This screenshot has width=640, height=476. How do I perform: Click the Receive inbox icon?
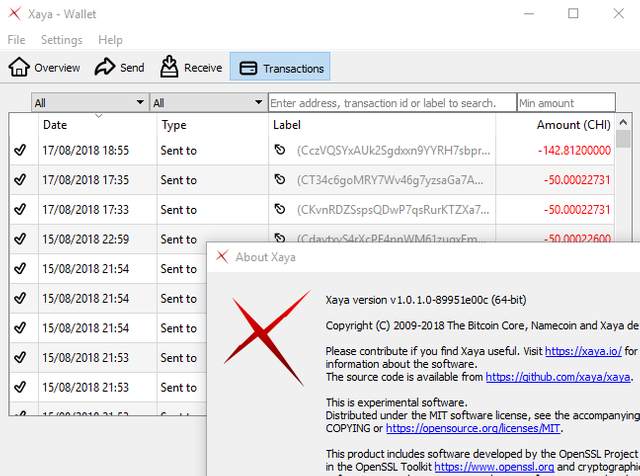pyautogui.click(x=169, y=67)
